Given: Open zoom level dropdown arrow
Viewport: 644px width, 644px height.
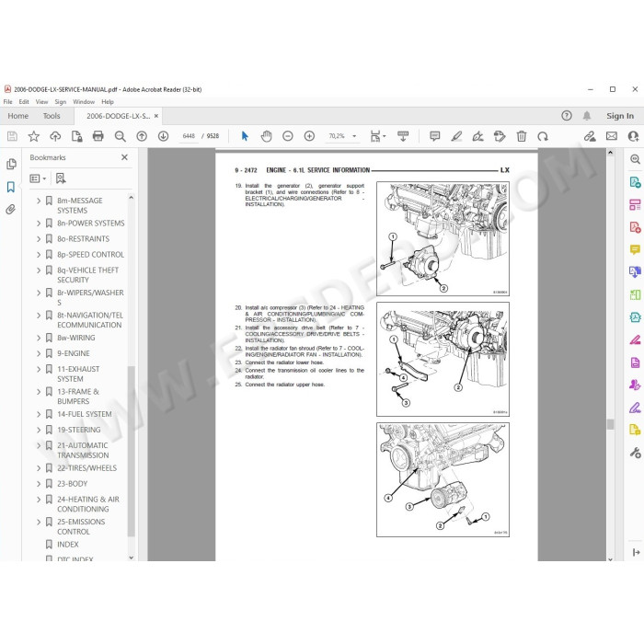Looking at the screenshot, I should pos(354,136).
